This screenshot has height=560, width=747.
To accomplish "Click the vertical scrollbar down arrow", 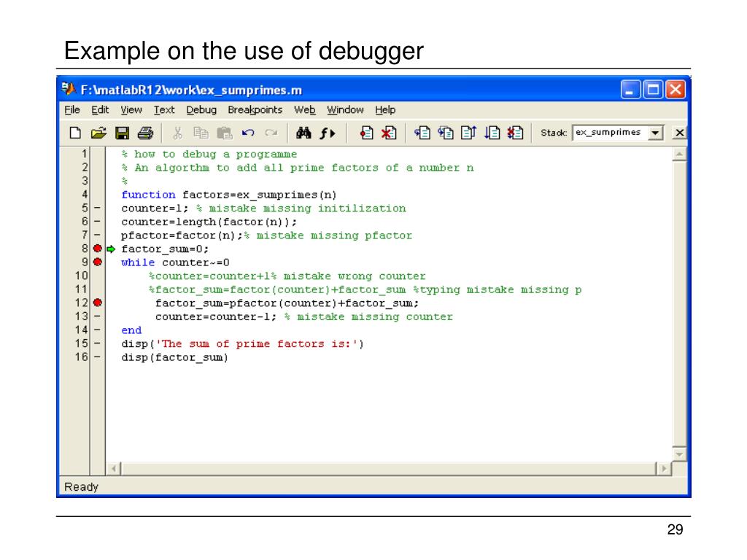I will (x=679, y=454).
